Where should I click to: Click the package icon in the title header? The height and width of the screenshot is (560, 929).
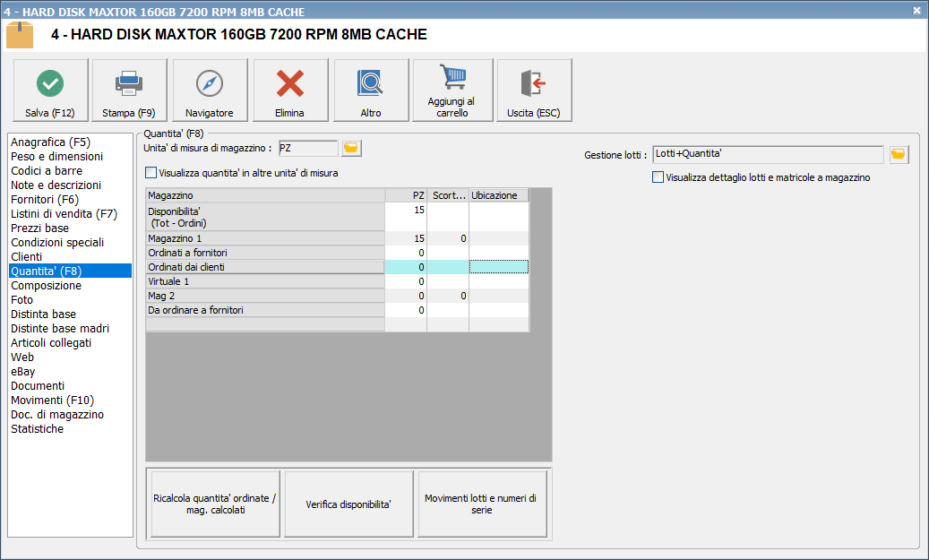click(20, 35)
